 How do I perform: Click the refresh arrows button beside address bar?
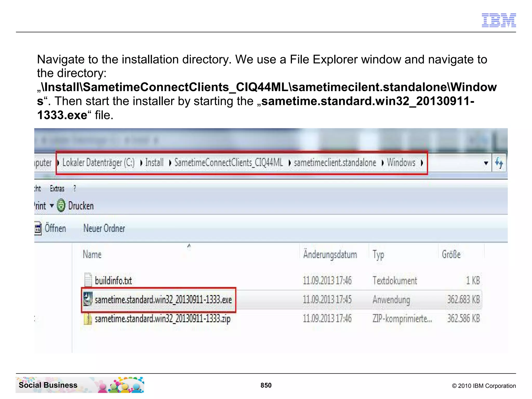(499, 163)
